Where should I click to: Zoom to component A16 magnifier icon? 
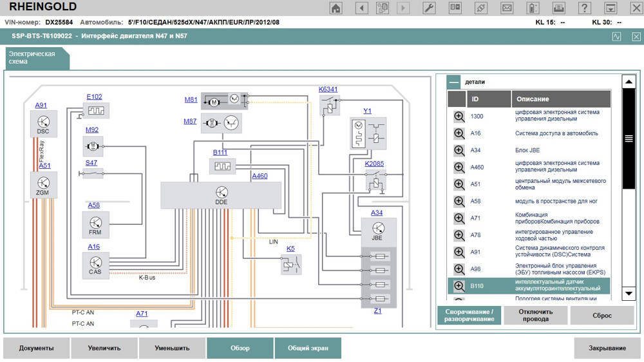point(459,133)
